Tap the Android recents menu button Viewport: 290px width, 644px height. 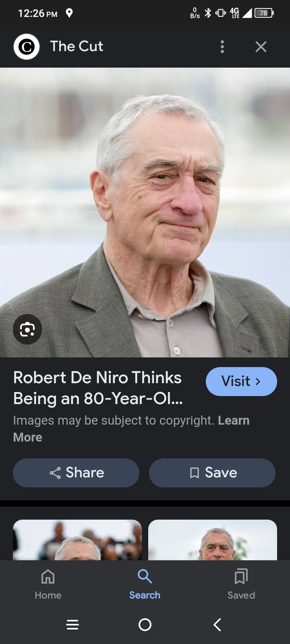(72, 625)
